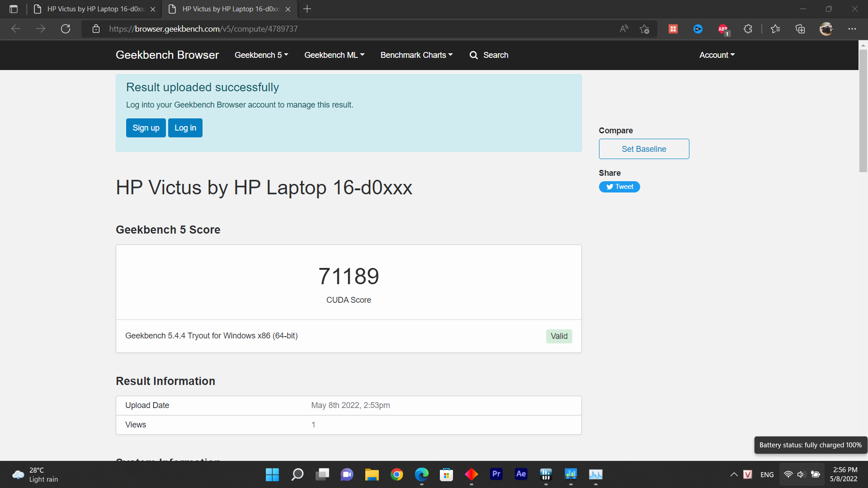The image size is (868, 488).
Task: Launch Adobe After Effects from taskbar
Action: 521,474
